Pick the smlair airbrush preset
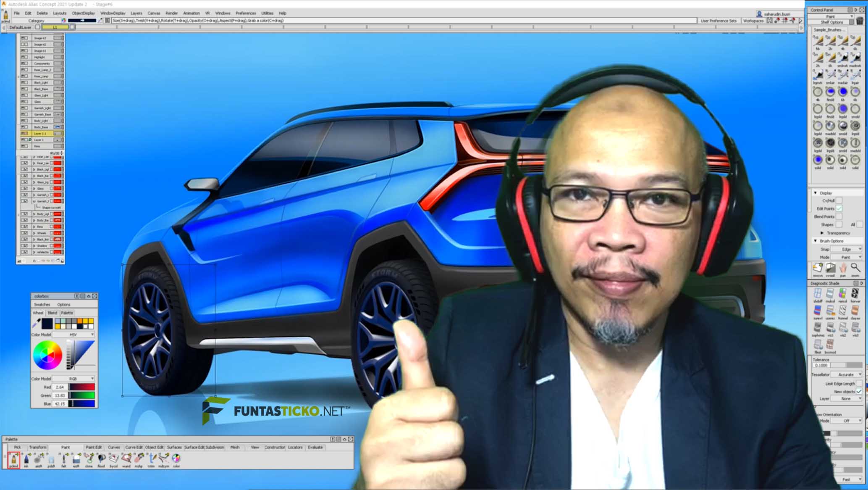This screenshot has height=490, width=868. pos(830,76)
